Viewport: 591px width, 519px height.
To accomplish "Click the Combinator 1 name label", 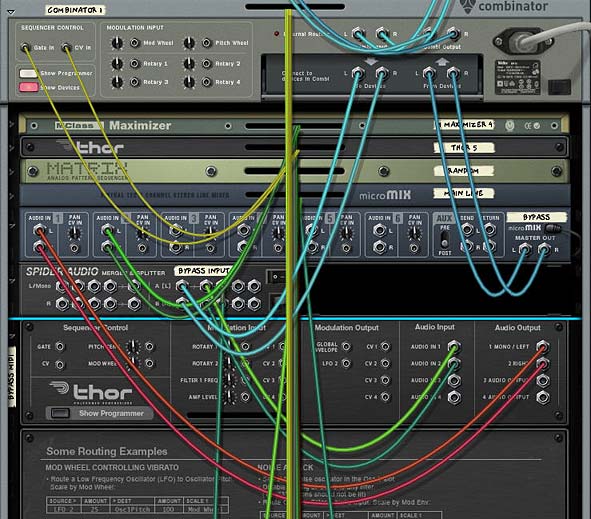I will click(x=75, y=10).
